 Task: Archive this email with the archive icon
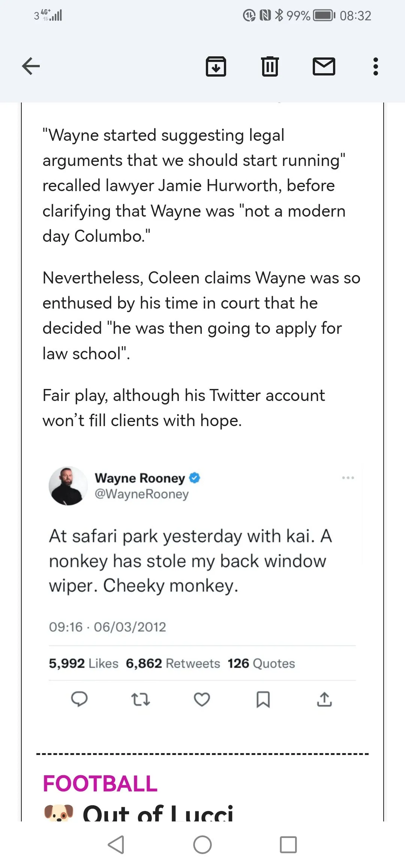pyautogui.click(x=216, y=66)
